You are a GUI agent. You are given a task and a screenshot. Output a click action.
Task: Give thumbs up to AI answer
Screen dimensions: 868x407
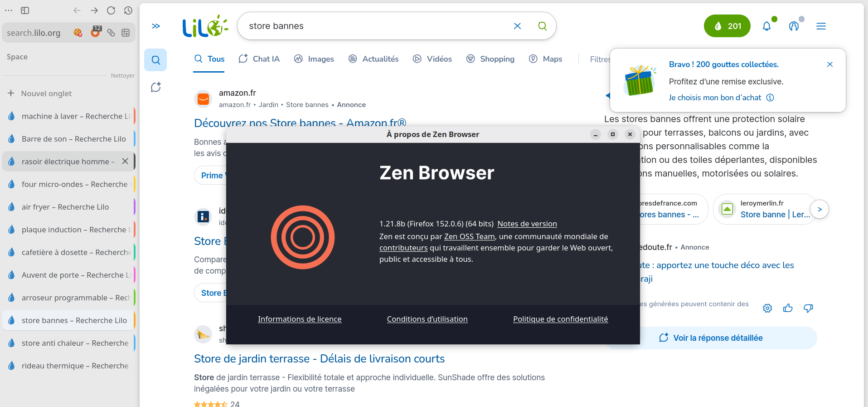[788, 308]
